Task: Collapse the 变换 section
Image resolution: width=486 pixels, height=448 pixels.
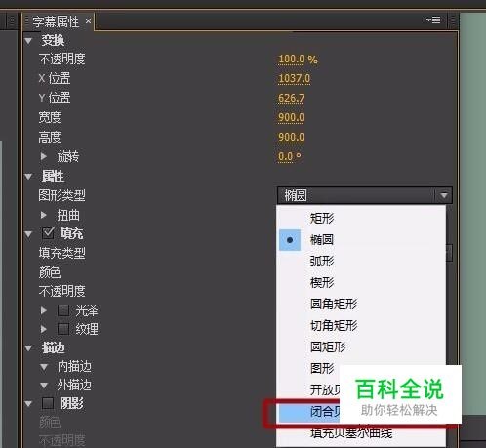Action: (x=28, y=41)
